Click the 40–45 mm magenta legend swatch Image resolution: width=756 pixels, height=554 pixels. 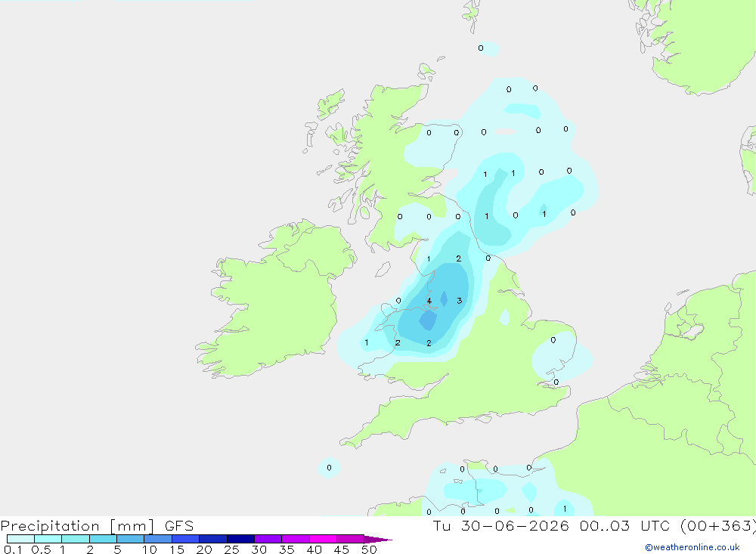[323, 539]
